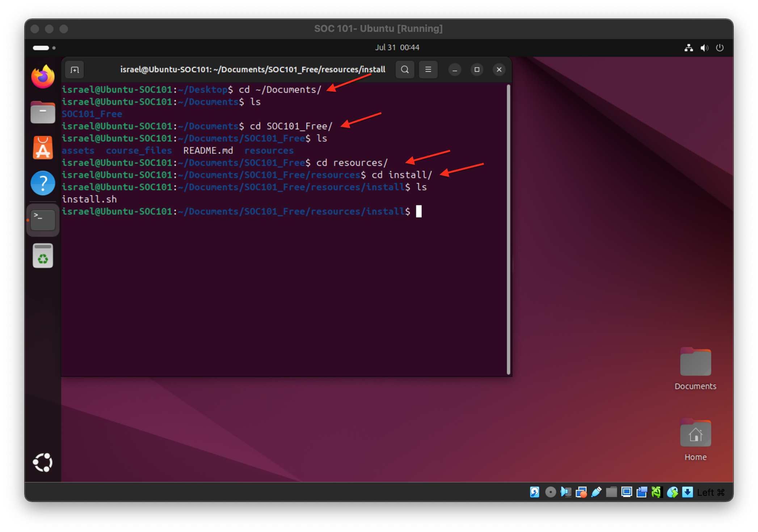Open the date and time Jul 31 00:44
This screenshot has width=758, height=532.
(x=397, y=47)
